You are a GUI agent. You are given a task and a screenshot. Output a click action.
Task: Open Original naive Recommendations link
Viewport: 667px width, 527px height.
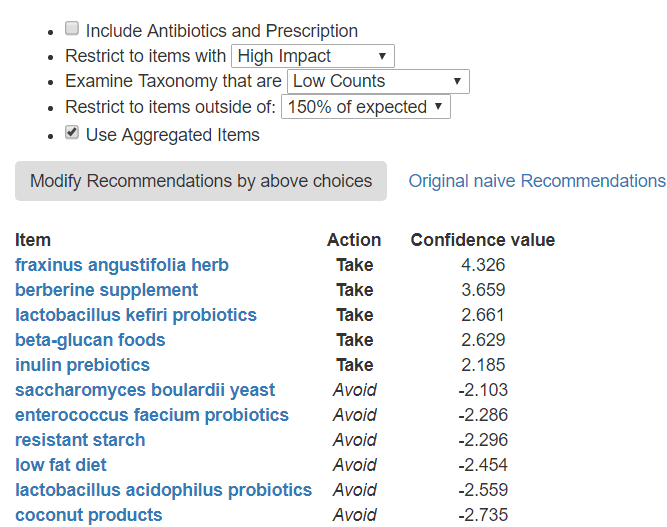coord(537,181)
